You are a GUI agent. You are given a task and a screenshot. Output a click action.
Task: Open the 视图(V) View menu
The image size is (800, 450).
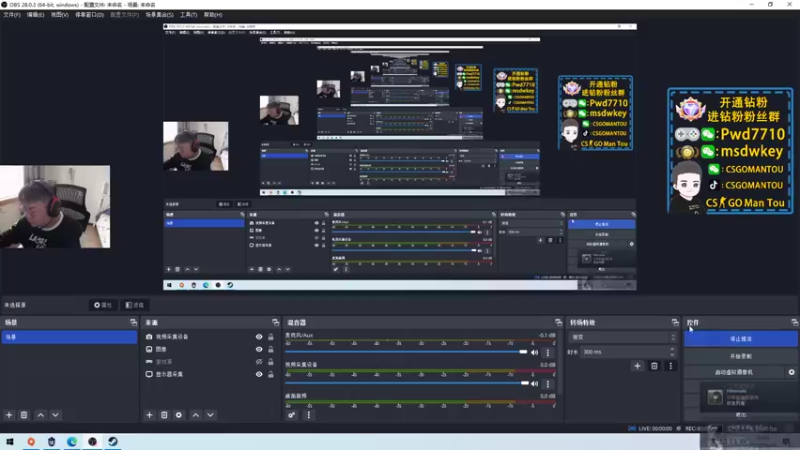pyautogui.click(x=59, y=15)
